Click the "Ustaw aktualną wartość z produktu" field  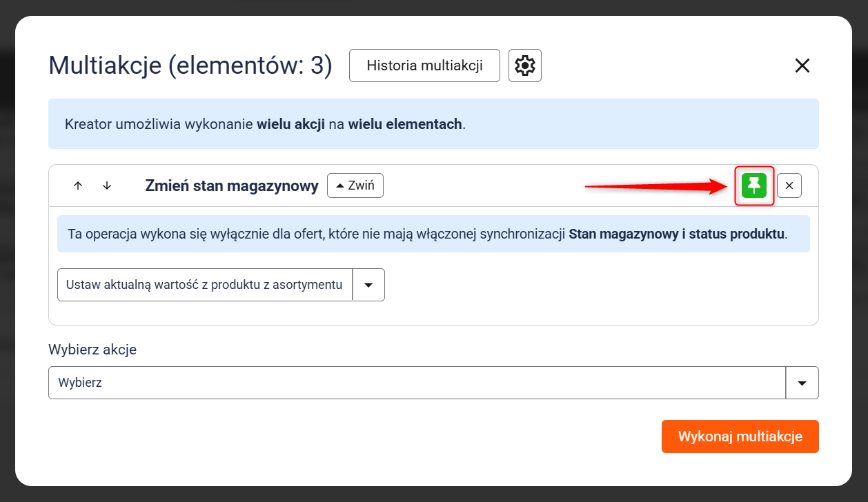[x=205, y=285]
